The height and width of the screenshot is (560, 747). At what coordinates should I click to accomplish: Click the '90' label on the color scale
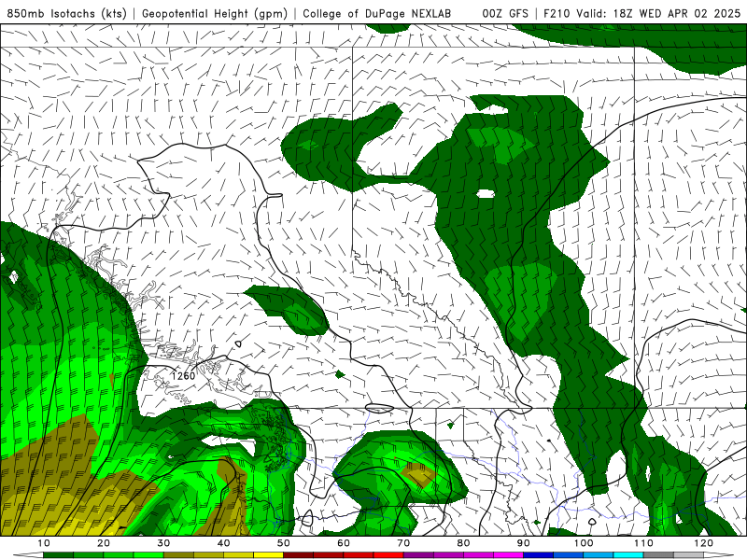click(524, 543)
